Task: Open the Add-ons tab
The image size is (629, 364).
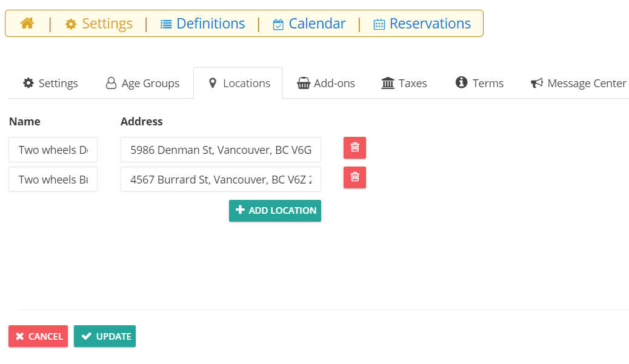Action: point(326,84)
